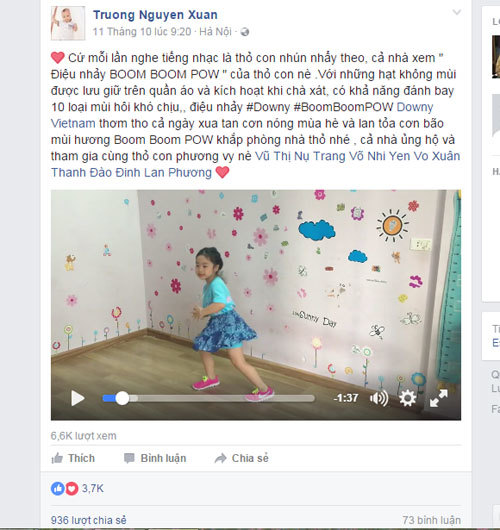Expand video to fullscreen
This screenshot has height=530, width=500.
438,398
